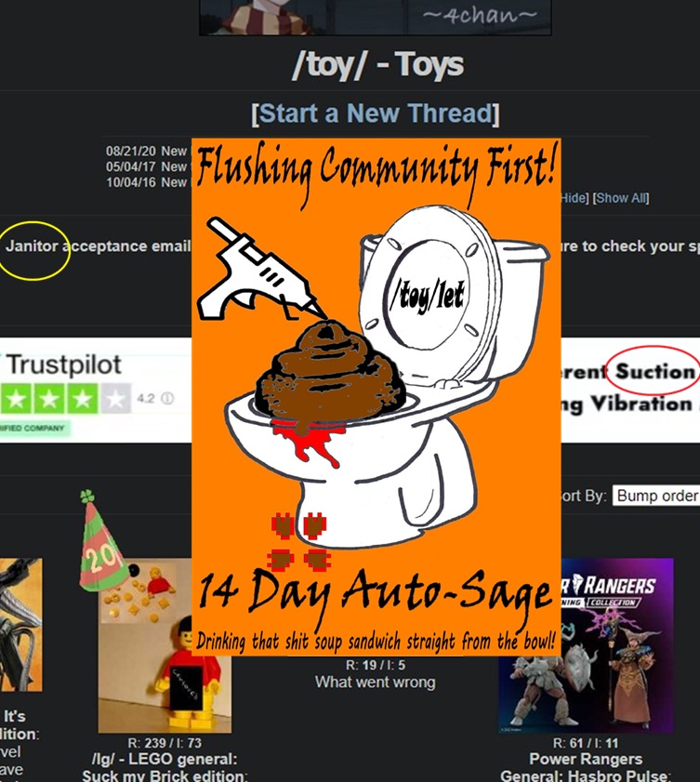Click the glue gun icon in poster
Image resolution: width=700 pixels, height=782 pixels.
click(261, 271)
